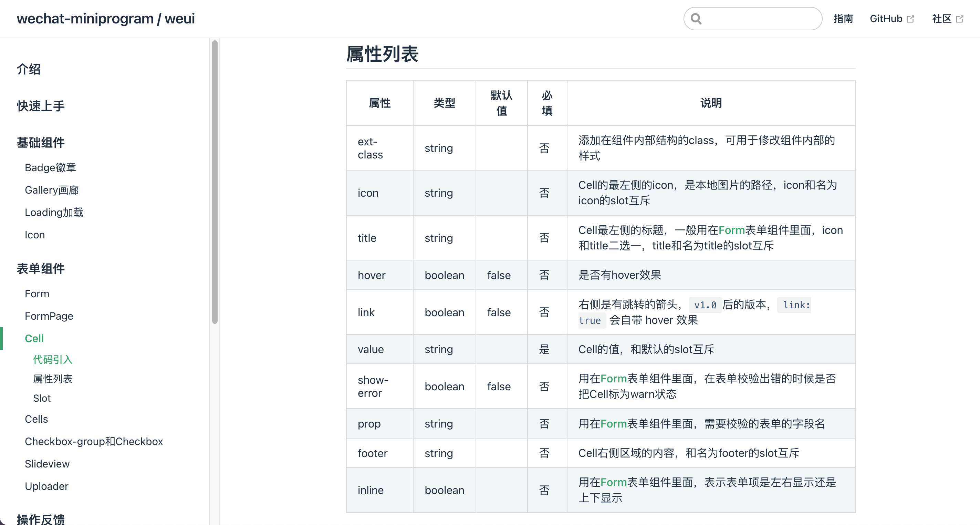Open the 快速上手 guide
The image size is (980, 525).
[x=40, y=106]
